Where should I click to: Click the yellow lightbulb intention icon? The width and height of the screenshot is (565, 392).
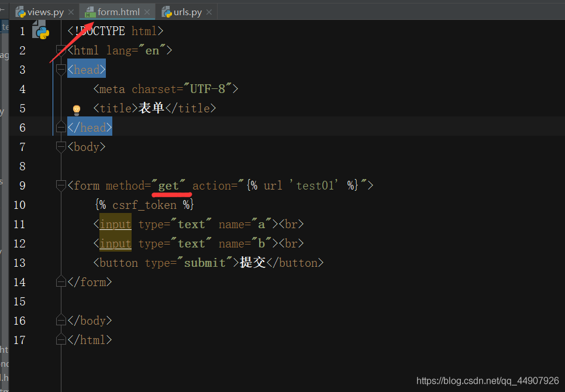(x=76, y=109)
